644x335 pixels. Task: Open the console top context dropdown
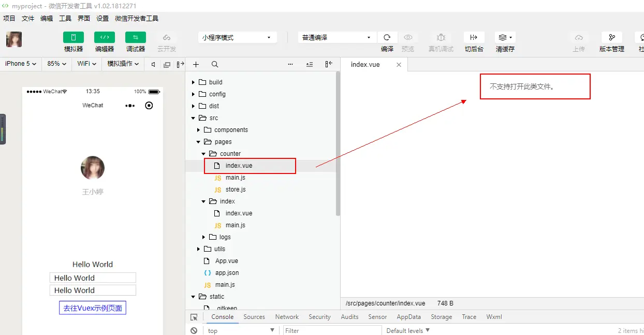241,330
